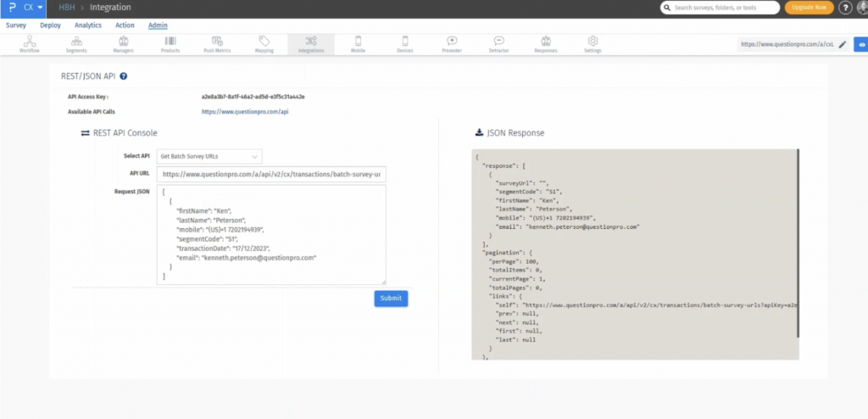Open the Responses section
Image resolution: width=868 pixels, height=419 pixels.
(x=546, y=44)
